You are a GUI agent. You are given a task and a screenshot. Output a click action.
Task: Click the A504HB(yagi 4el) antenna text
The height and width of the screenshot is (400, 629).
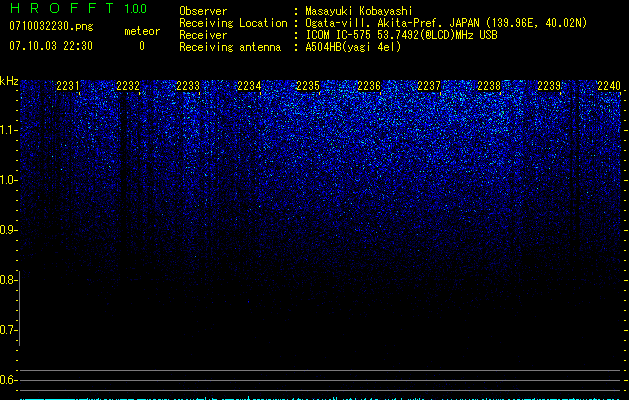[353, 47]
